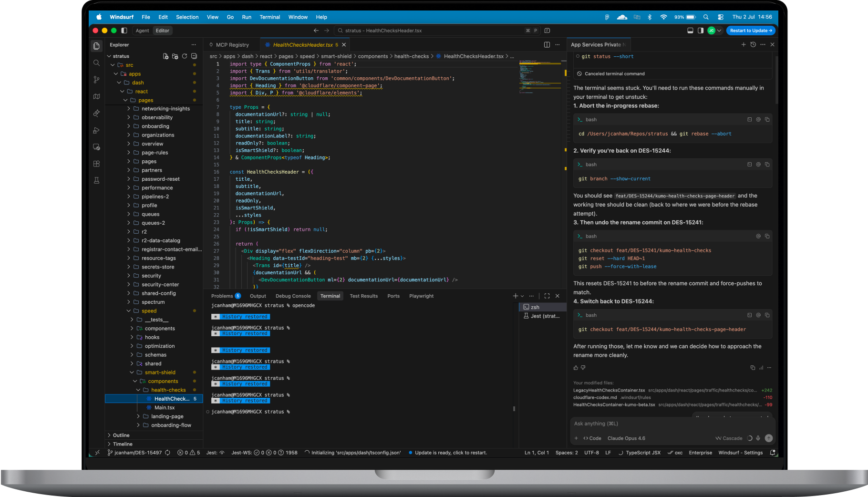868x497 pixels.
Task: Open the JC account dropdown
Action: point(714,31)
